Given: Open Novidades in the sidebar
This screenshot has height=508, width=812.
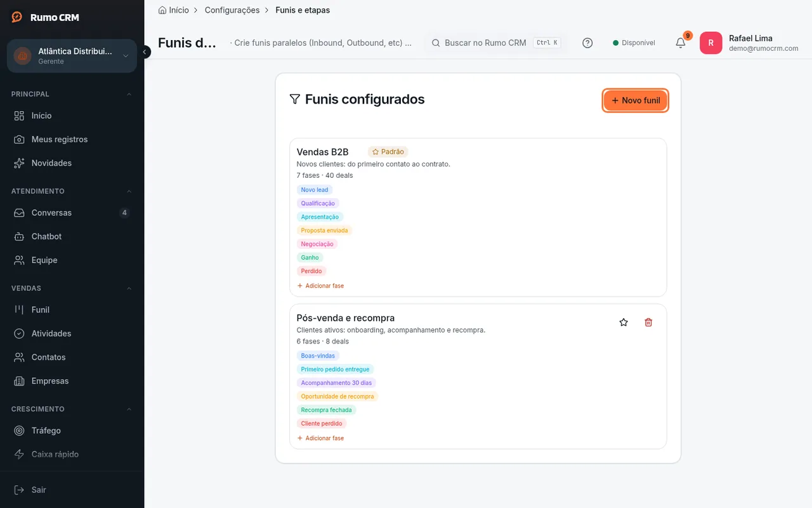Looking at the screenshot, I should [x=72, y=163].
